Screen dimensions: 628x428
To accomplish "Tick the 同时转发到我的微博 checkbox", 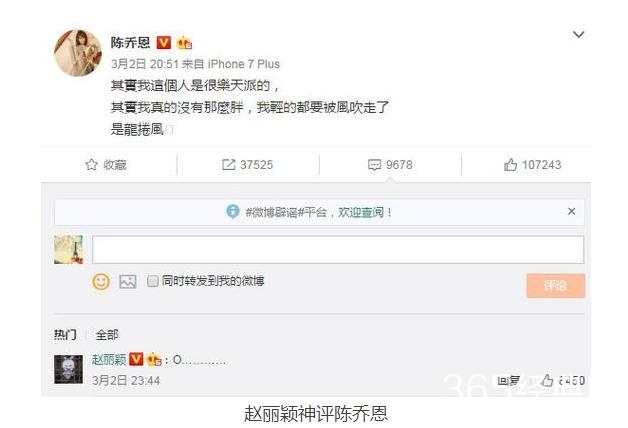I will point(153,281).
